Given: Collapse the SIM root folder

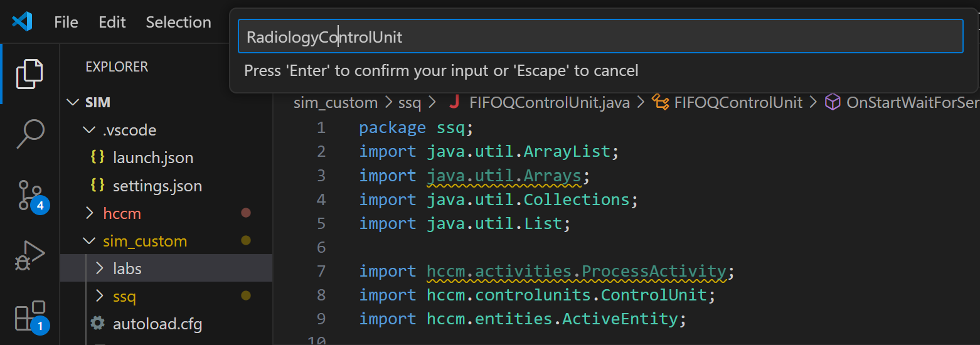Looking at the screenshot, I should pyautogui.click(x=97, y=102).
